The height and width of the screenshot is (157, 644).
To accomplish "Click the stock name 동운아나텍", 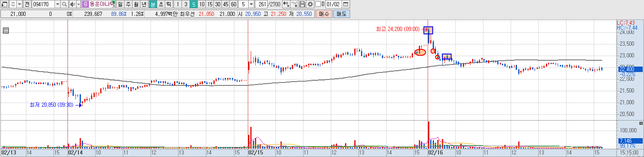I will tap(102, 4).
